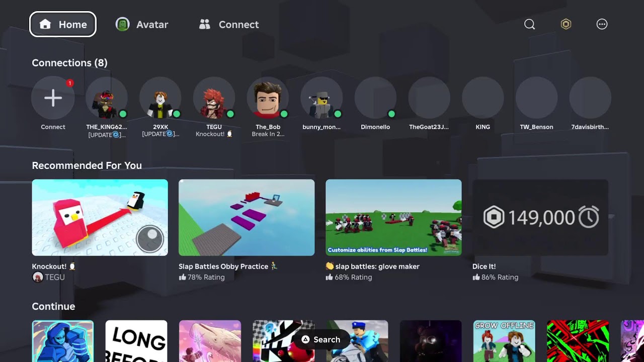Open 7davisbirth connection avatar
Image resolution: width=644 pixels, height=362 pixels.
click(590, 98)
